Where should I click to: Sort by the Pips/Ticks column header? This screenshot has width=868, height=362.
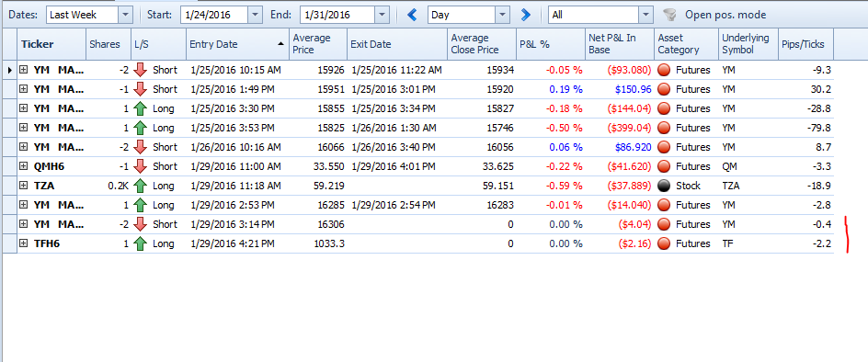coord(805,44)
